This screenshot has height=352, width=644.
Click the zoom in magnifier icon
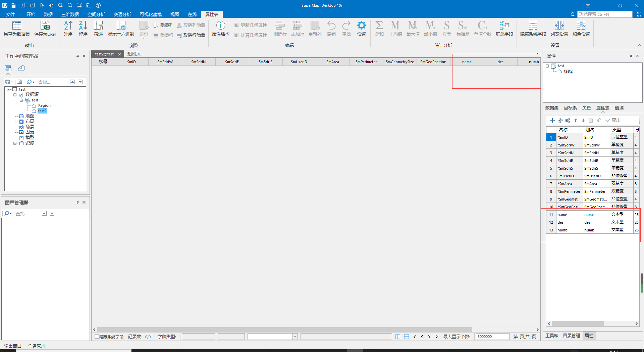tap(61, 5)
